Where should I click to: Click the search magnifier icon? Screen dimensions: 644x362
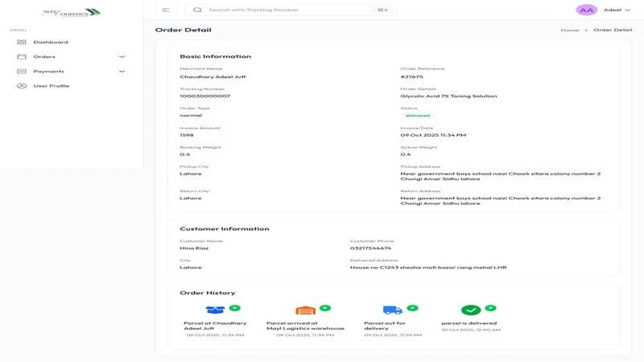click(x=197, y=10)
